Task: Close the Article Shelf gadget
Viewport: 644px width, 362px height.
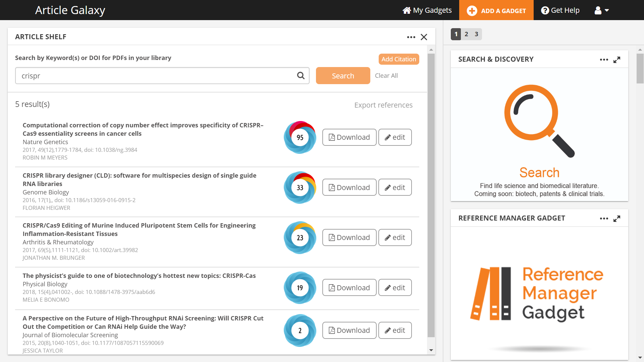Action: point(424,37)
